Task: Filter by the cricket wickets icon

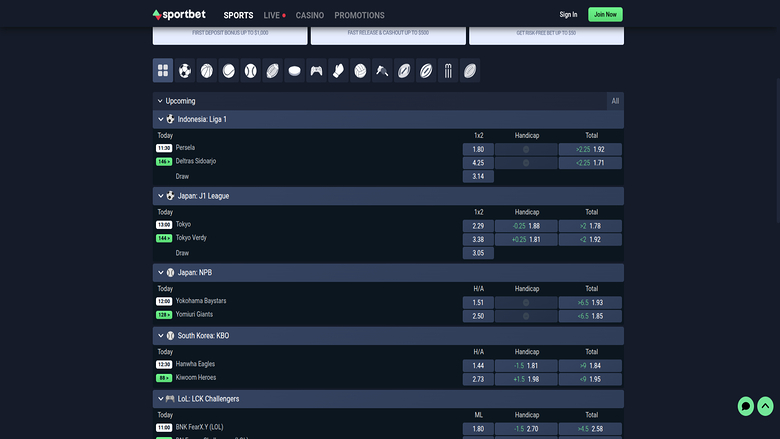Action: (x=448, y=71)
